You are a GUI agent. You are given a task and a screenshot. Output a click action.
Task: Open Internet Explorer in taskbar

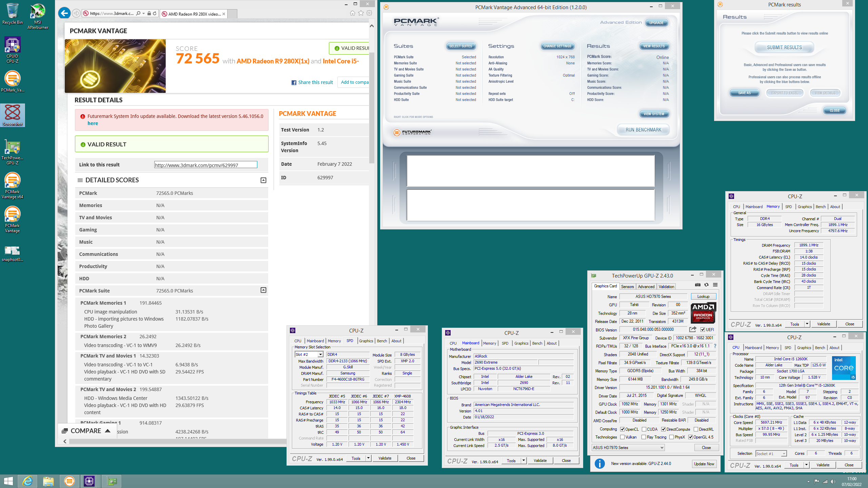(27, 481)
